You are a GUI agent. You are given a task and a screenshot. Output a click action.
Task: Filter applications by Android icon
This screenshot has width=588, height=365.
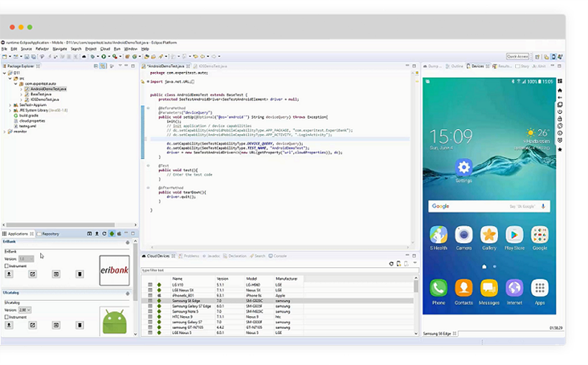112,233
